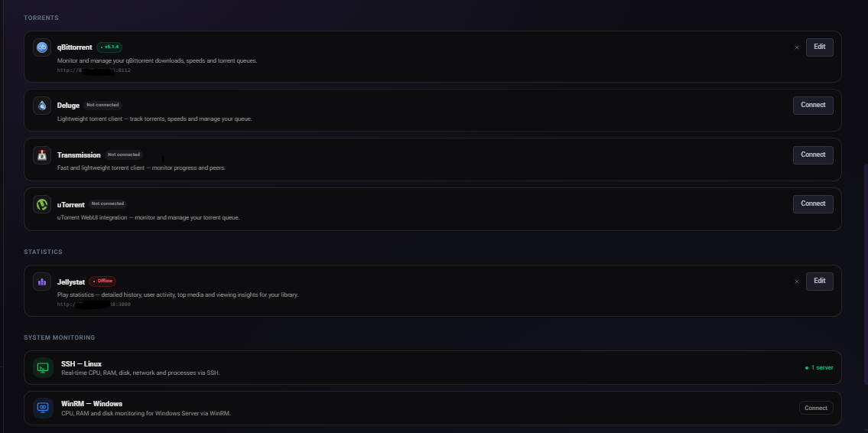
Task: Remove Jellystat with the x icon
Action: coord(796,282)
